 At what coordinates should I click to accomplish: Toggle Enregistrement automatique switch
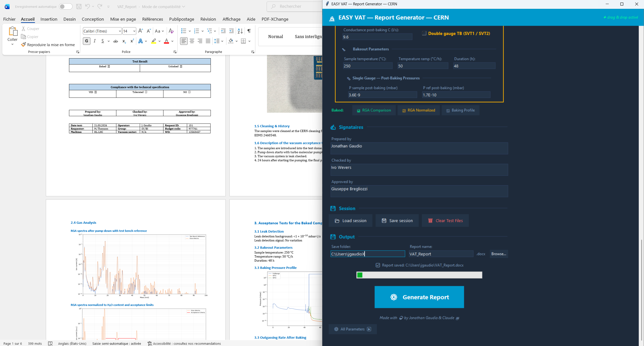coord(65,7)
